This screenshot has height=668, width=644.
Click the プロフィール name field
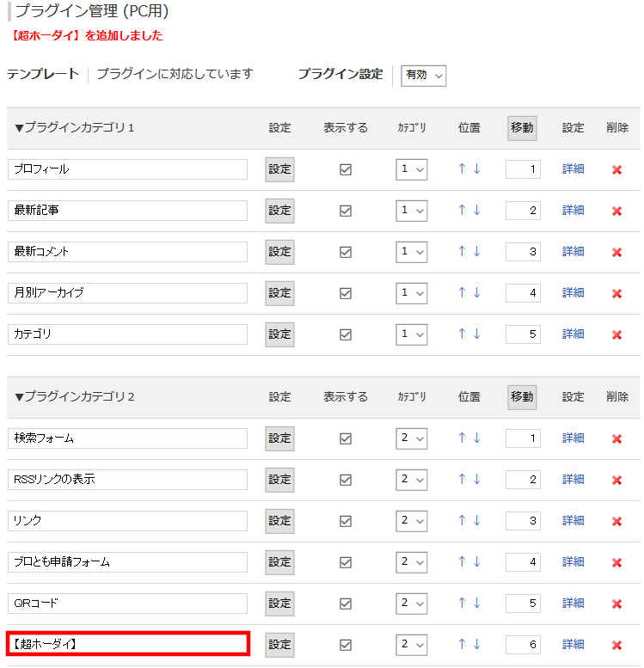click(127, 169)
